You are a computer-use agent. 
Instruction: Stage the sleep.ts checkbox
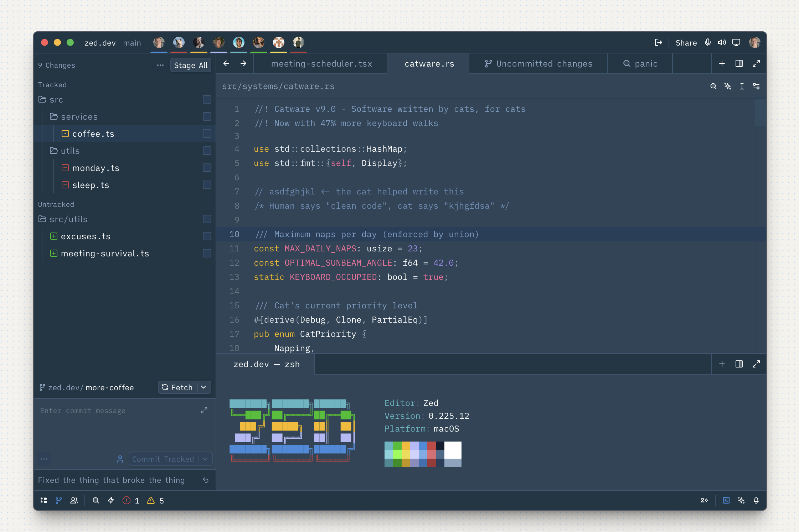[207, 185]
